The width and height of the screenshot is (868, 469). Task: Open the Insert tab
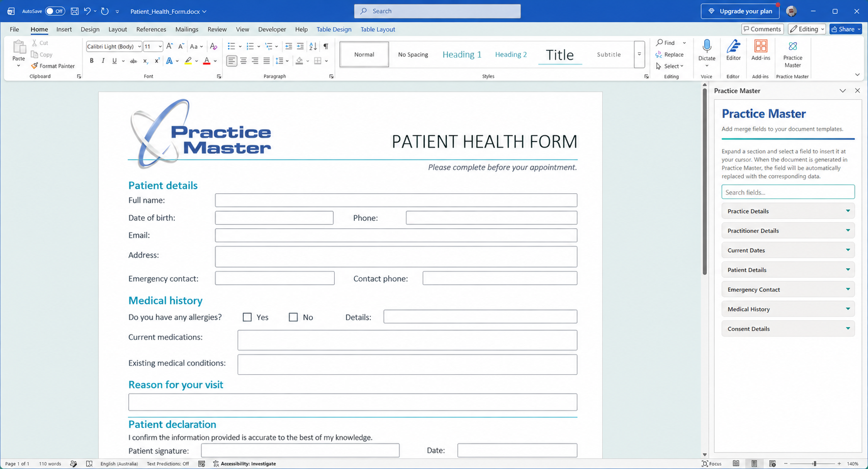64,30
